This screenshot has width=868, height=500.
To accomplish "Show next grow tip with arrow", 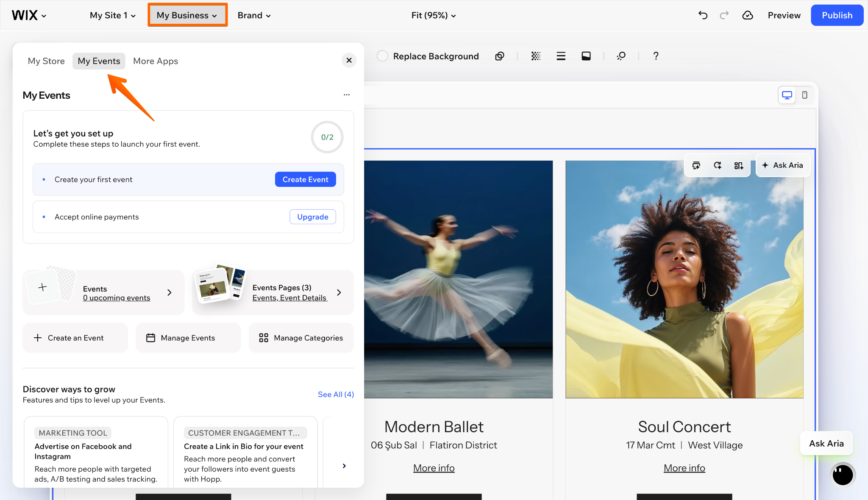I will point(344,466).
